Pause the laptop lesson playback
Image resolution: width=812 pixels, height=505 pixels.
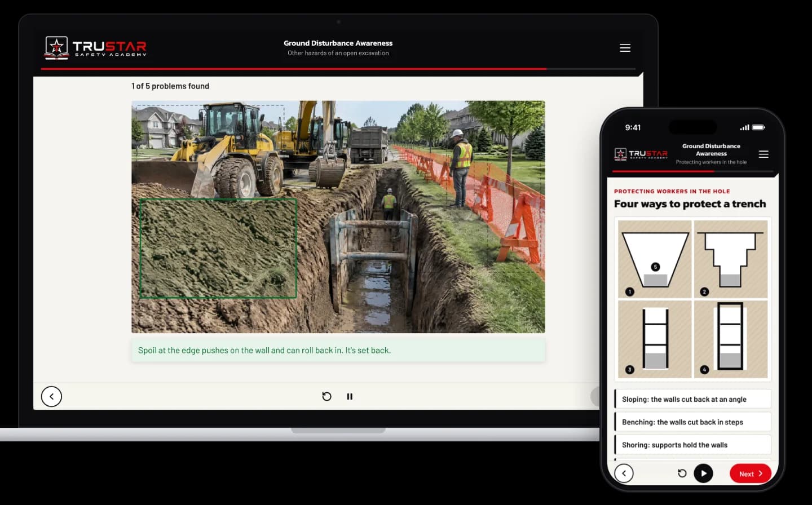click(350, 396)
